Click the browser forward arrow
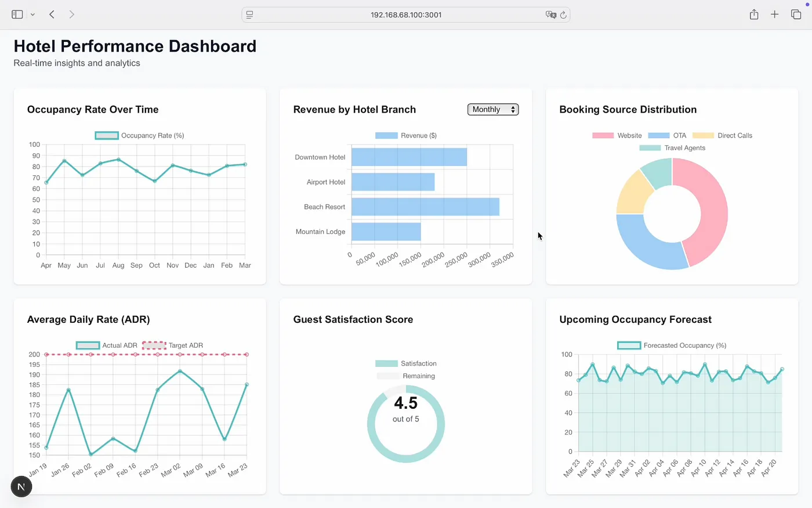Viewport: 812px width, 508px height. coord(71,15)
